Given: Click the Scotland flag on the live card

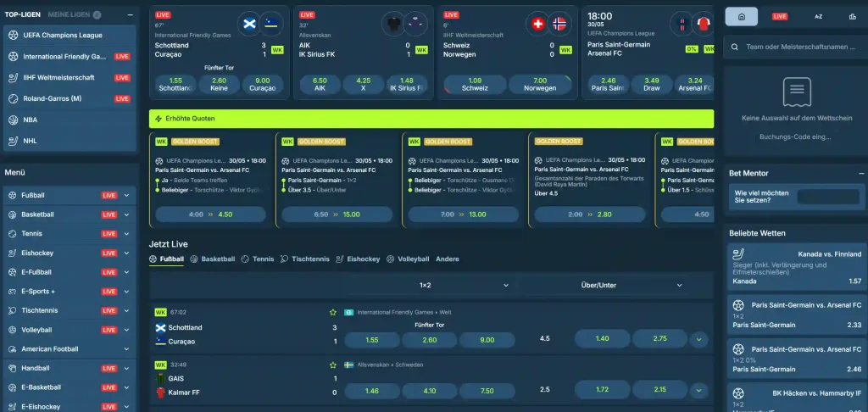Looking at the screenshot, I should (250, 24).
